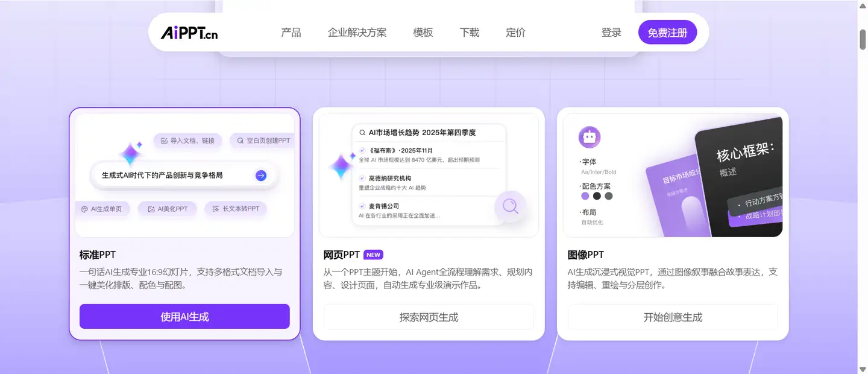The image size is (868, 374).
Task: Click the ·字体 label
Action: [588, 162]
